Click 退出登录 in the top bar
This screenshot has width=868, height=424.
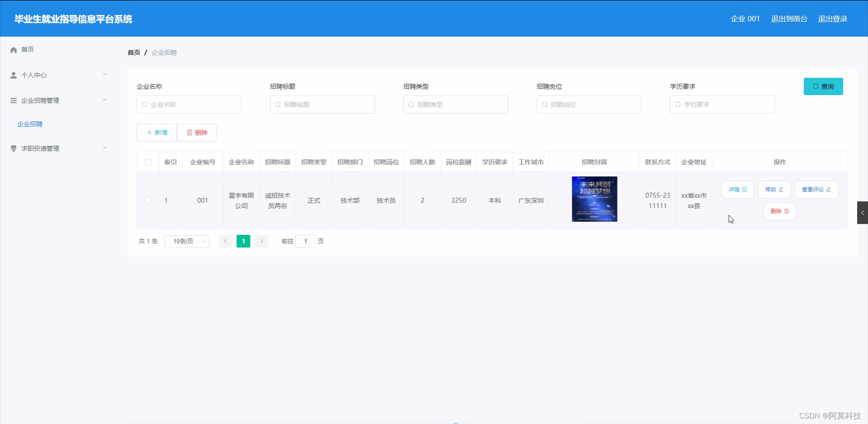click(833, 19)
